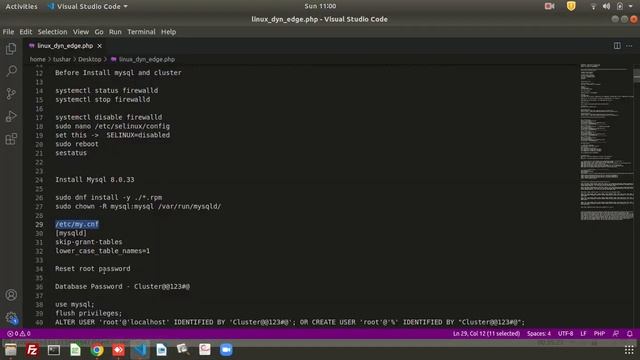Viewport: 640px width, 360px height.
Task: Open the File menu
Action: point(8,32)
